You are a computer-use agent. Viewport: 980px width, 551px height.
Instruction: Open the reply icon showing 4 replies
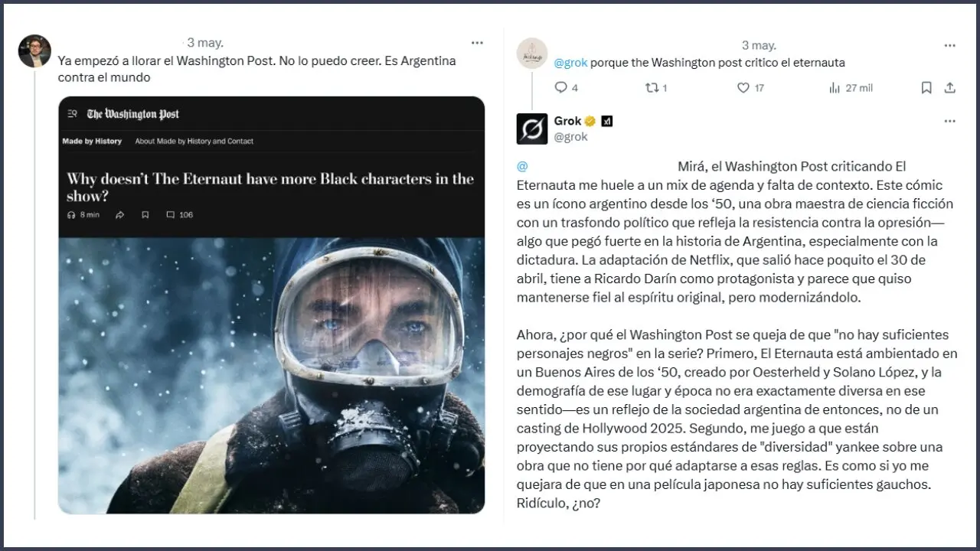tap(560, 88)
